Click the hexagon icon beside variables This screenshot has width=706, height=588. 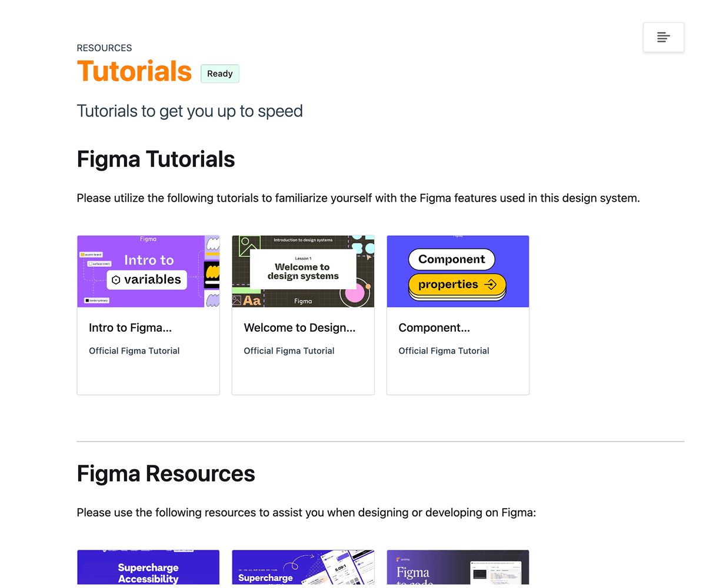pyautogui.click(x=116, y=280)
